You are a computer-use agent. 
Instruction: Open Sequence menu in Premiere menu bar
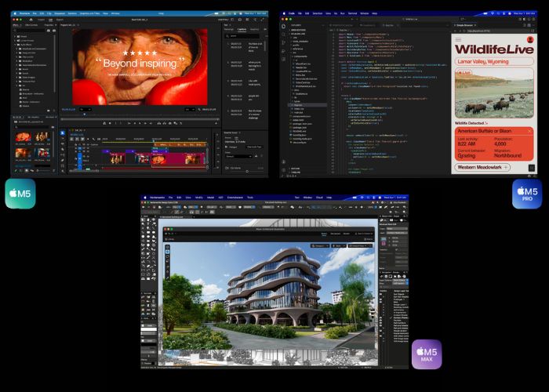[x=60, y=13]
